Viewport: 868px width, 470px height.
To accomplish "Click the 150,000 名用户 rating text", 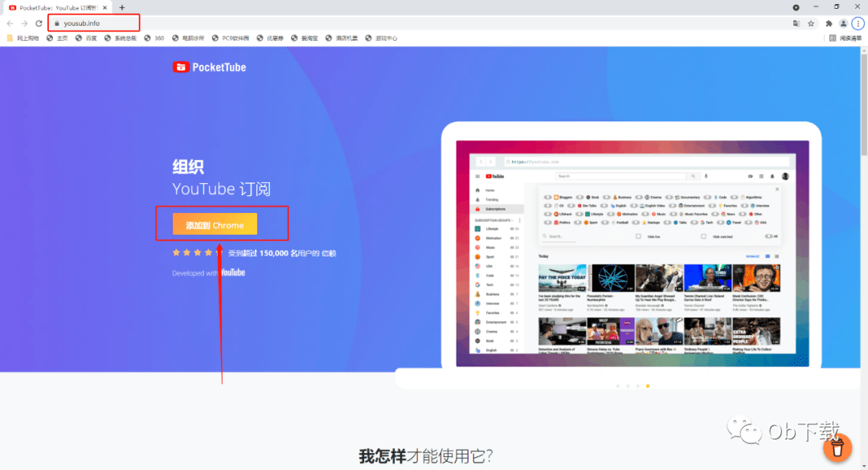I will [282, 253].
